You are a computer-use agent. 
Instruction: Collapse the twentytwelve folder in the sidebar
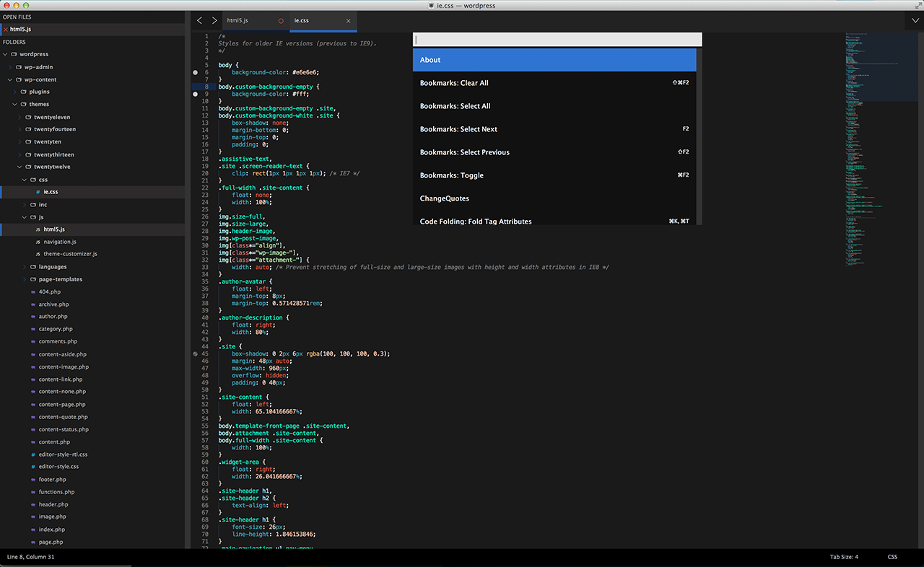(19, 167)
